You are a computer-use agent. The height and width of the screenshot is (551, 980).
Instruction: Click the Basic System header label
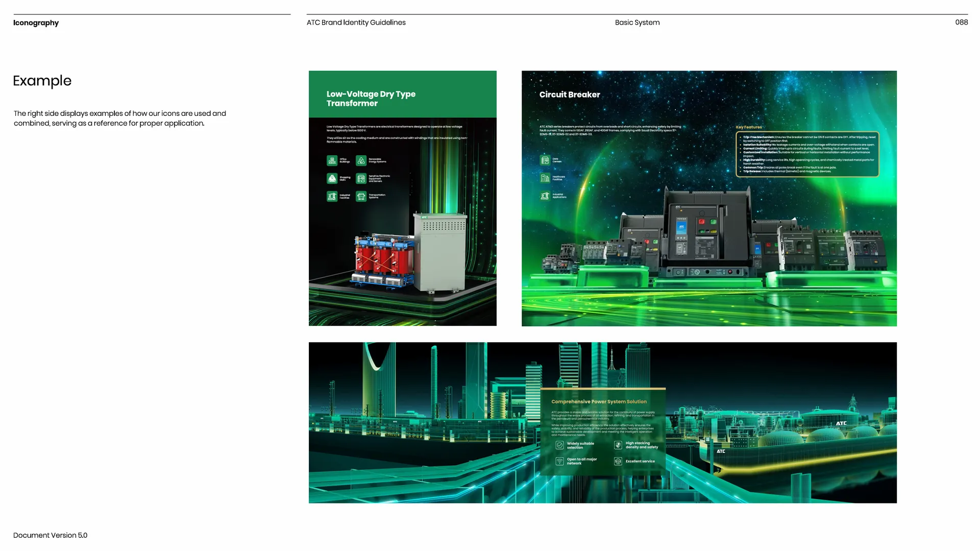click(x=637, y=22)
